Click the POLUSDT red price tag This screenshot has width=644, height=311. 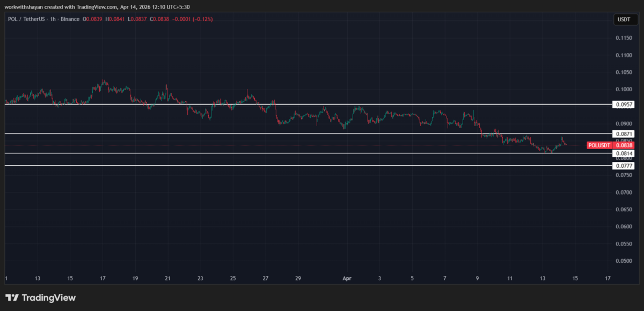599,145
